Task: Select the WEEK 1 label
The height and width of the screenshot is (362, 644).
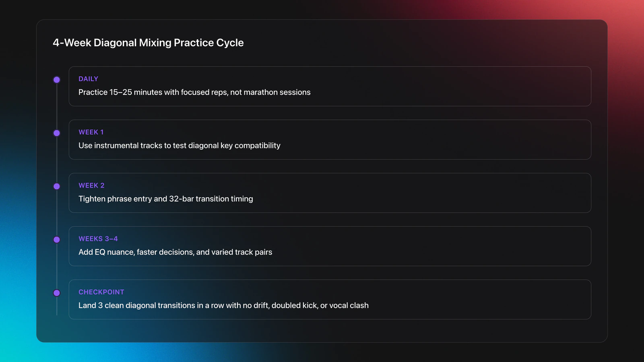Action: point(91,132)
